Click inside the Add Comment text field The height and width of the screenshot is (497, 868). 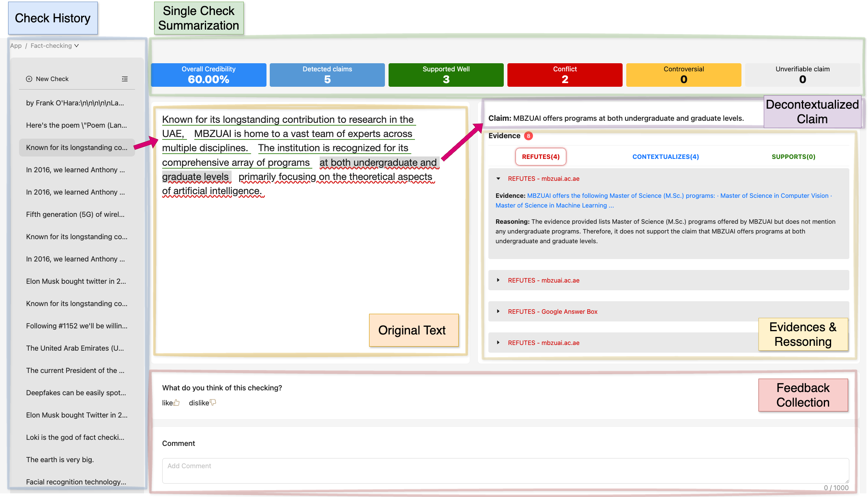pyautogui.click(x=505, y=470)
